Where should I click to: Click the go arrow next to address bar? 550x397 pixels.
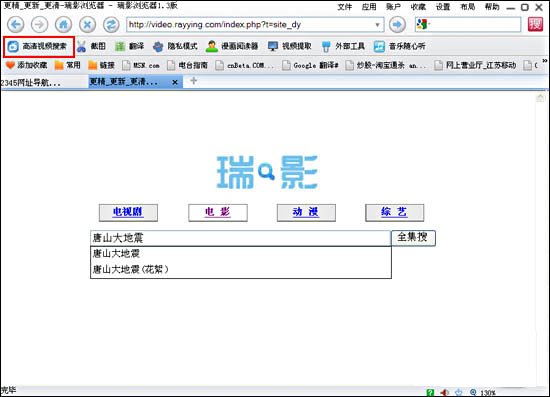(397, 25)
